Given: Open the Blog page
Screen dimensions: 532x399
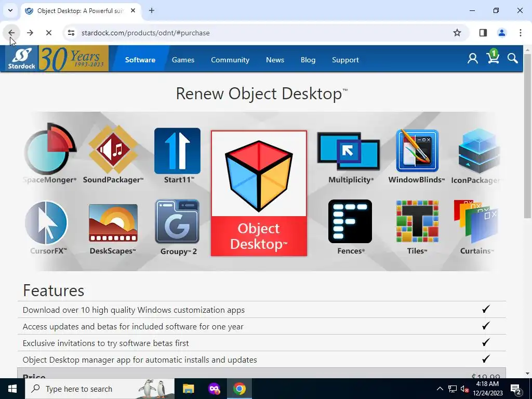Looking at the screenshot, I should (308, 60).
